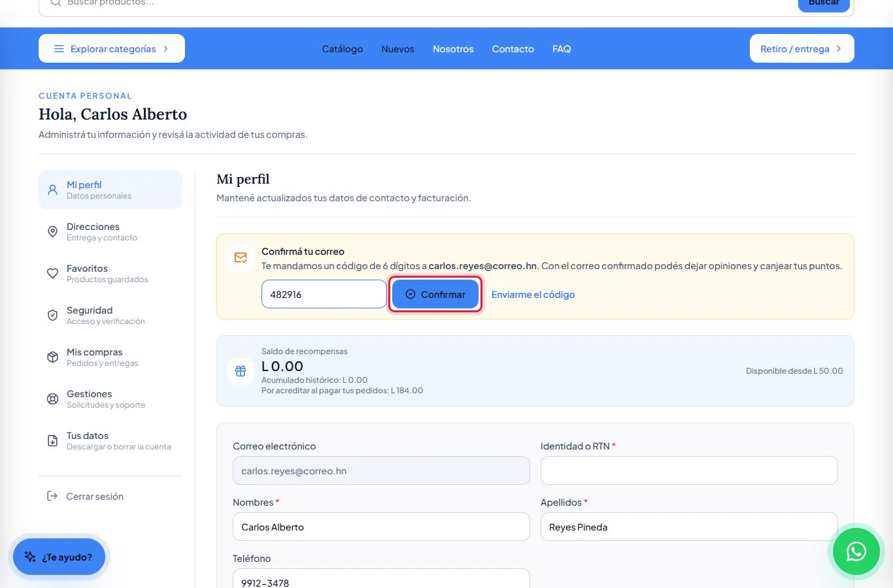
Task: Select the Mi perfil sidebar tab
Action: click(x=110, y=189)
